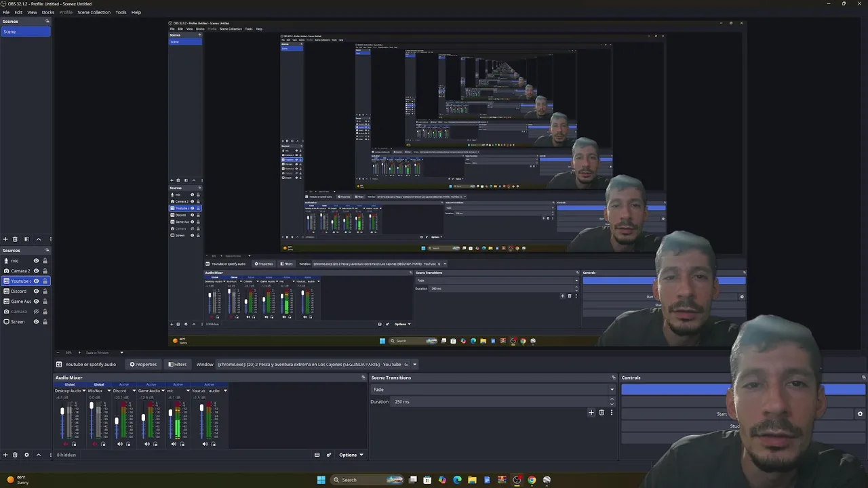This screenshot has width=868, height=488.
Task: Toggle monitoring headphone icon for Discord
Action: pyautogui.click(x=128, y=444)
